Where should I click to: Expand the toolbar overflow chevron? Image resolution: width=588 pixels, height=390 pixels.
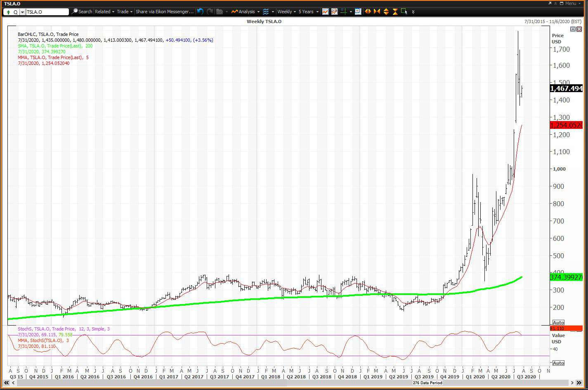point(413,12)
